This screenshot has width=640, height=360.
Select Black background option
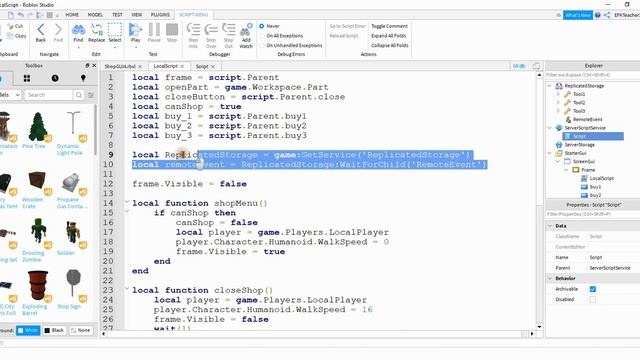tap(54, 330)
